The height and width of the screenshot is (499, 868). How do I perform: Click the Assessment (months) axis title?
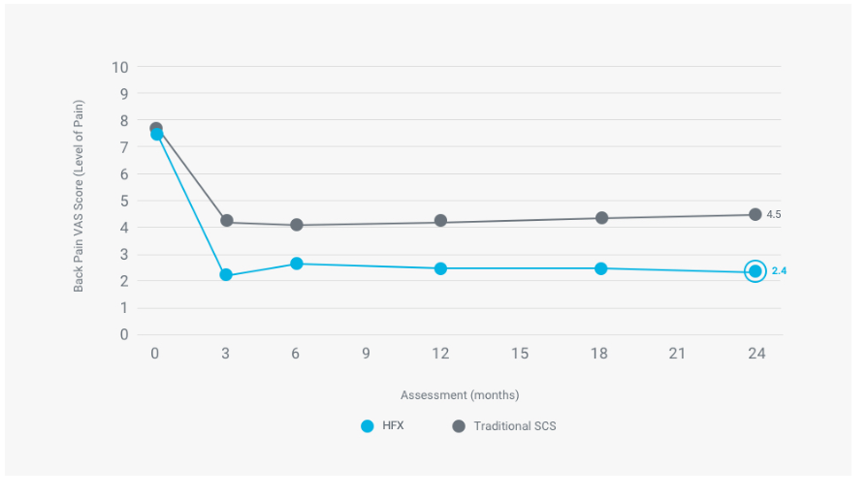pyautogui.click(x=460, y=395)
